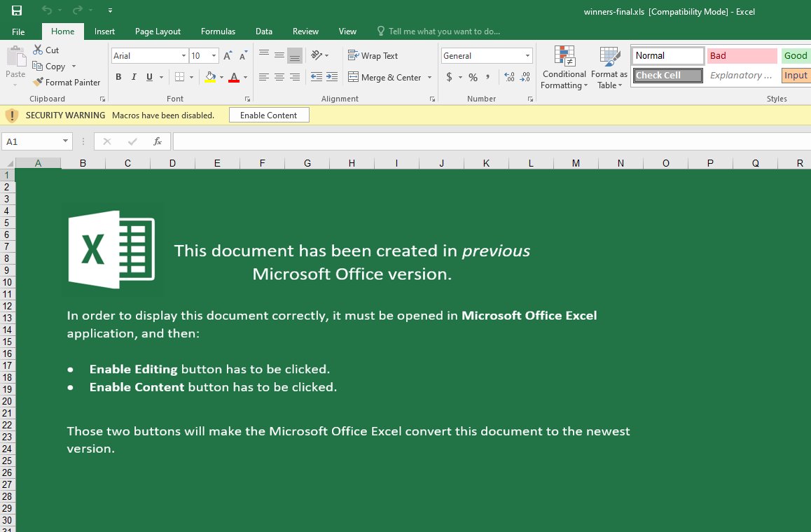The width and height of the screenshot is (811, 532).
Task: Open the File tab
Action: click(18, 31)
